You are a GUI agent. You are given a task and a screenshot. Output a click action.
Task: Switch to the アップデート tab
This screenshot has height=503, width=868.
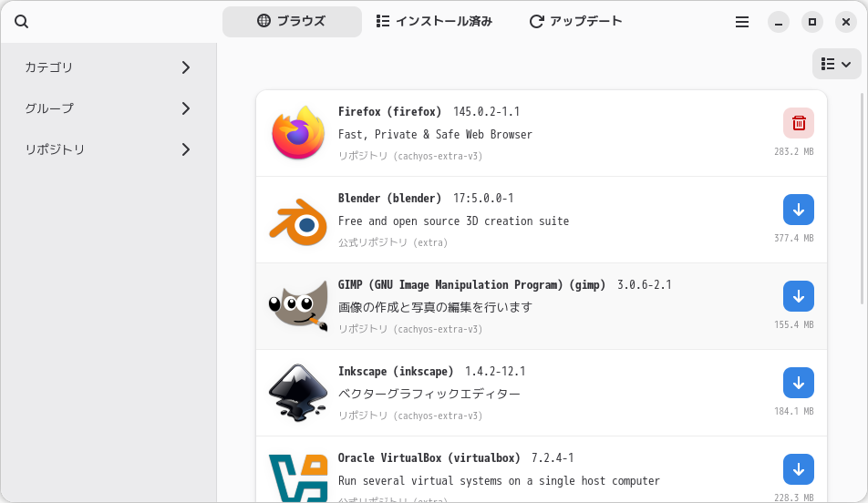tap(575, 22)
